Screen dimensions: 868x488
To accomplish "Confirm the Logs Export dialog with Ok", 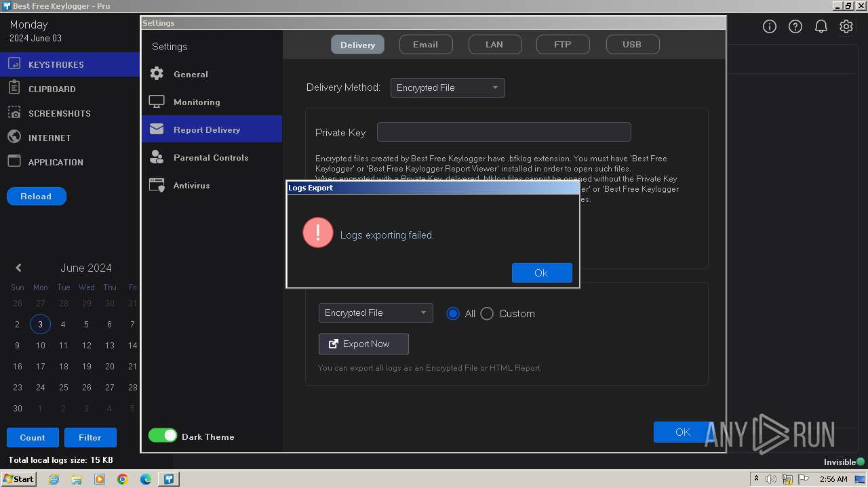I will click(542, 272).
